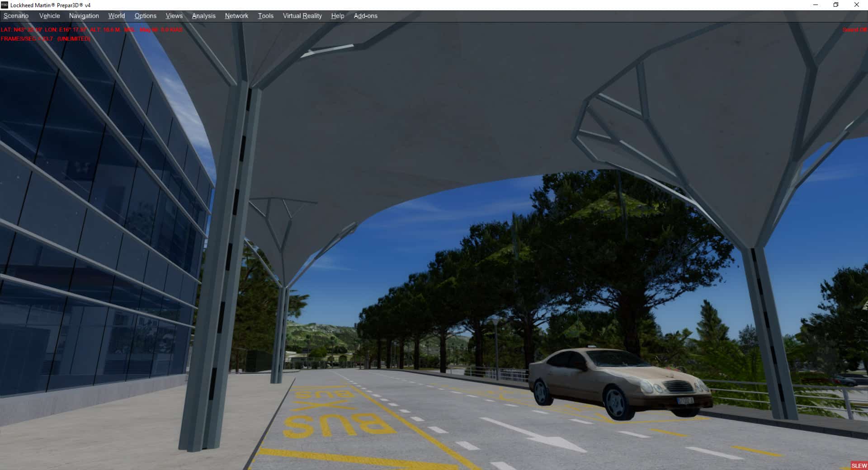
Task: Open the Analysis menu
Action: click(x=203, y=16)
